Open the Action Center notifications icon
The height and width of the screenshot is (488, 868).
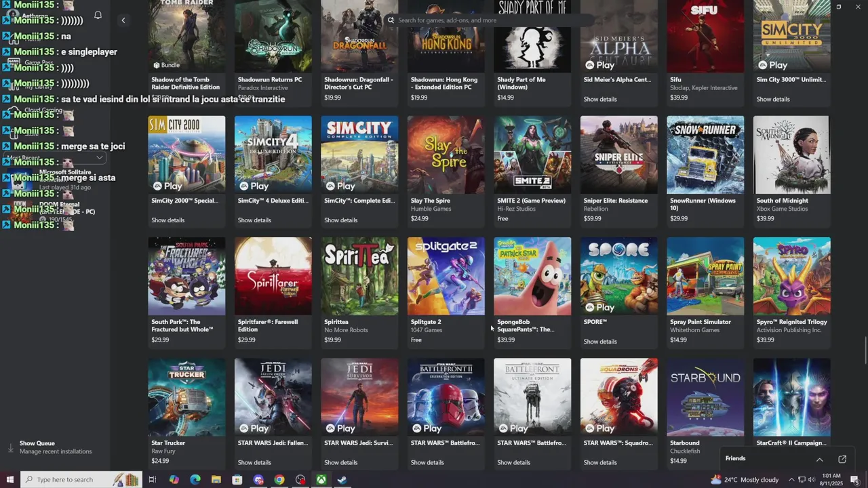click(x=855, y=480)
